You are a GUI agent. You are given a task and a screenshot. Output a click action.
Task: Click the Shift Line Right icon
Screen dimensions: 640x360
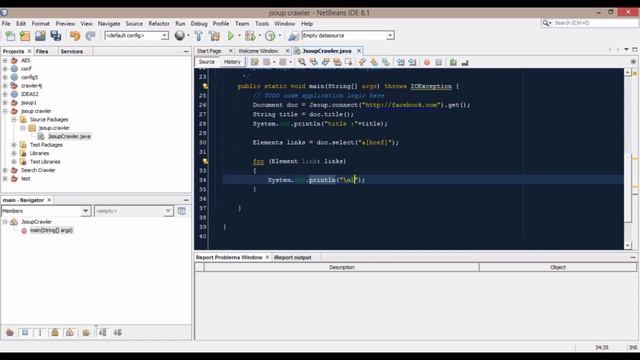tap(412, 62)
